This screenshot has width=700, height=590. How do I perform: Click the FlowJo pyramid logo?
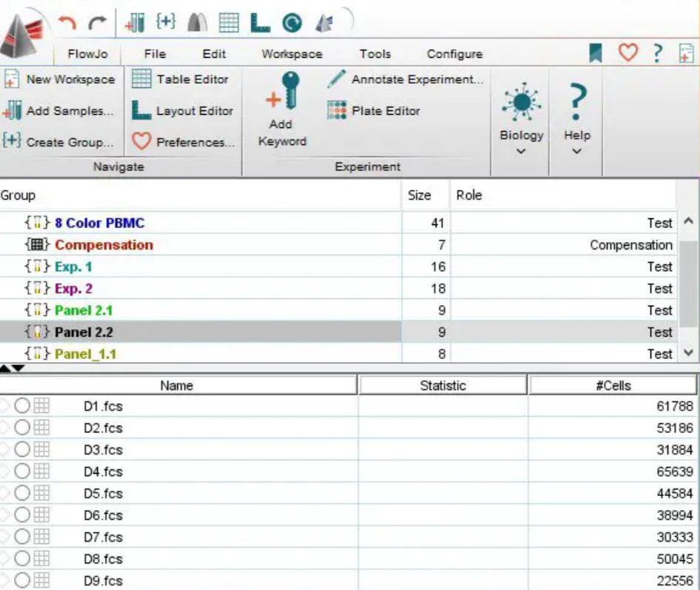pos(22,35)
